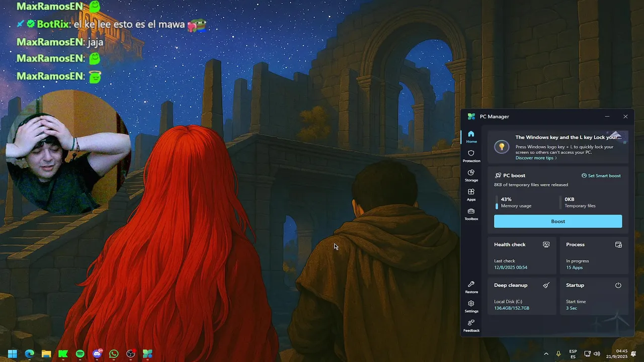The image size is (644, 362).
Task: Open the Health check card title
Action: tap(510, 244)
